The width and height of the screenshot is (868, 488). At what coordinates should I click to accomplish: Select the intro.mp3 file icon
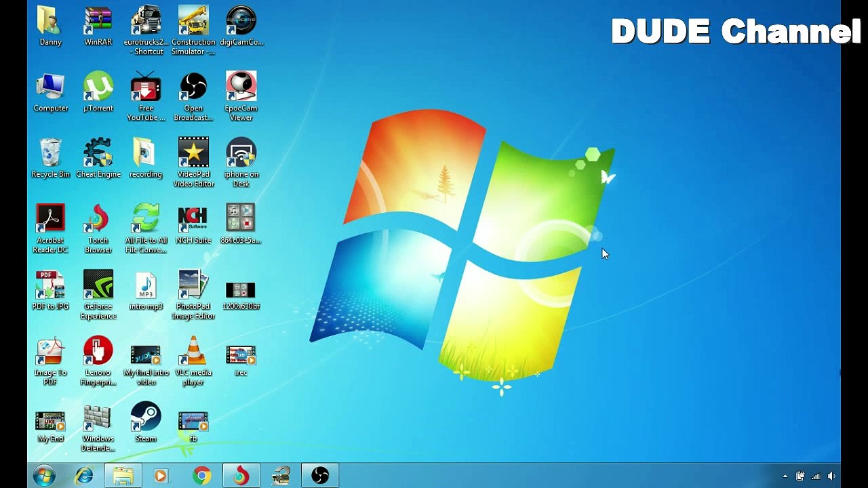[x=146, y=290]
